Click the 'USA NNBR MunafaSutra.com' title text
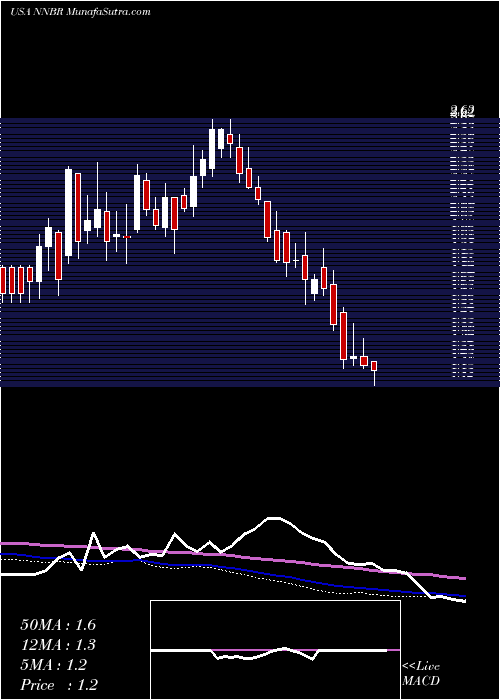Image resolution: width=500 pixels, height=700 pixels. coord(80,12)
